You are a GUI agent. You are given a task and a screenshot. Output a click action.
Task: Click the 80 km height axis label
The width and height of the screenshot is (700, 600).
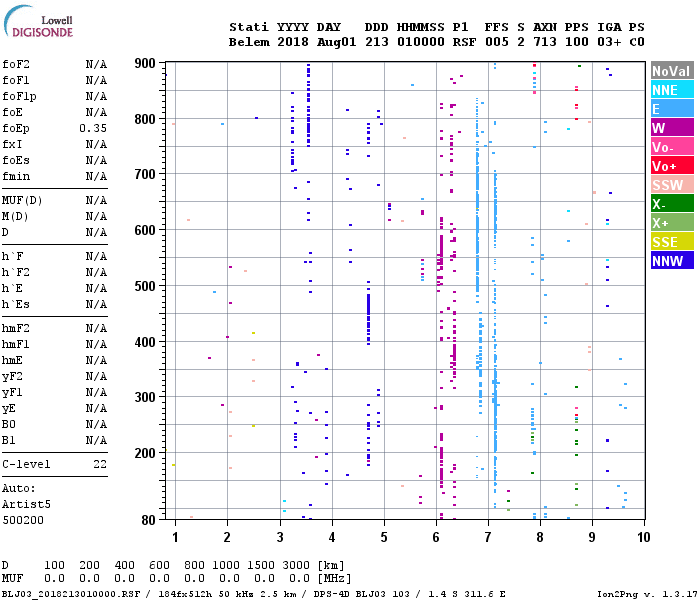(x=149, y=521)
